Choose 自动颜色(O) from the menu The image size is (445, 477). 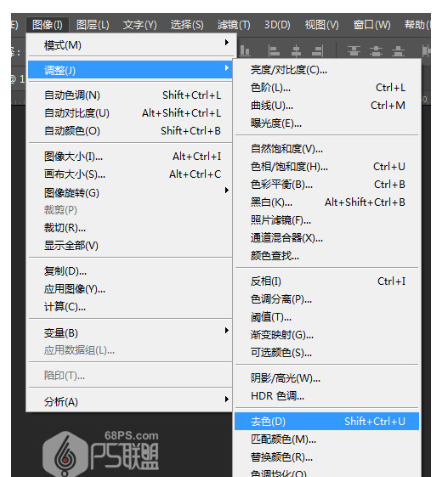click(130, 131)
